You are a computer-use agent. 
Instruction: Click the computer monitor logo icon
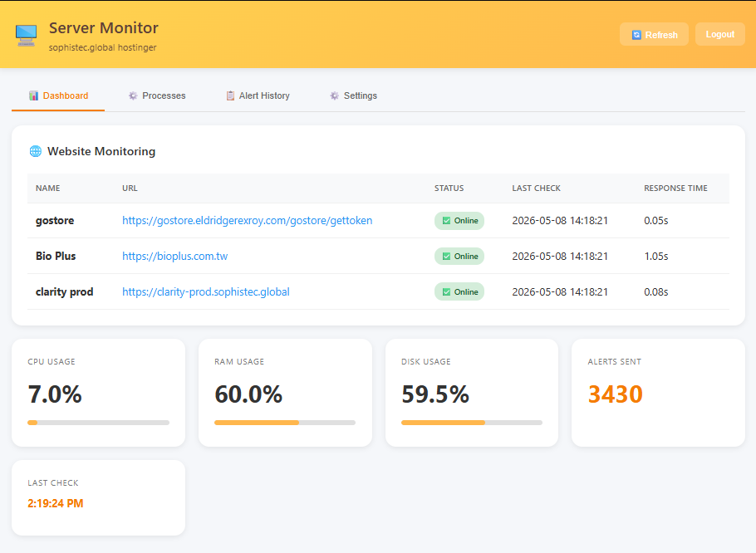26,35
